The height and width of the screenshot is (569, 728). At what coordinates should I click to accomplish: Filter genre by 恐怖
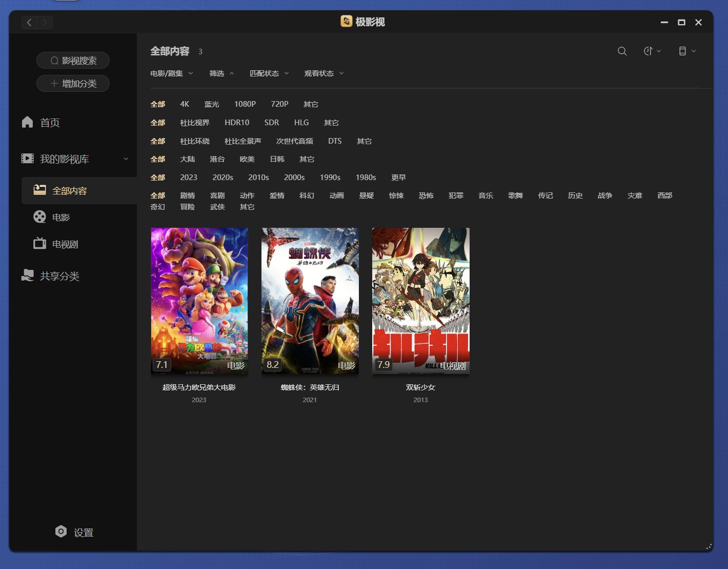(x=426, y=195)
